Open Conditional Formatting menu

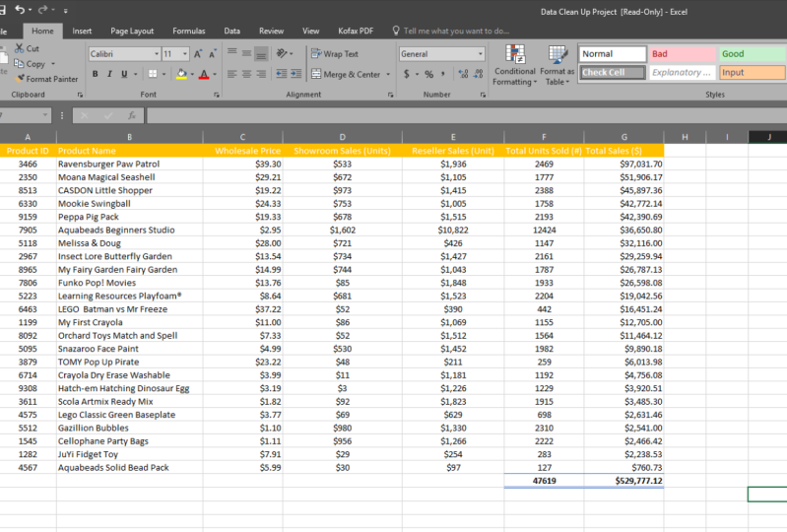point(515,65)
